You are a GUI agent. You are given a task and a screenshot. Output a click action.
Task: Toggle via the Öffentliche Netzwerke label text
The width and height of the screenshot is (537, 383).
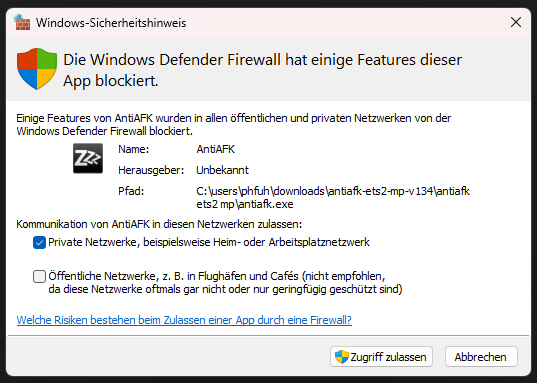click(225, 283)
